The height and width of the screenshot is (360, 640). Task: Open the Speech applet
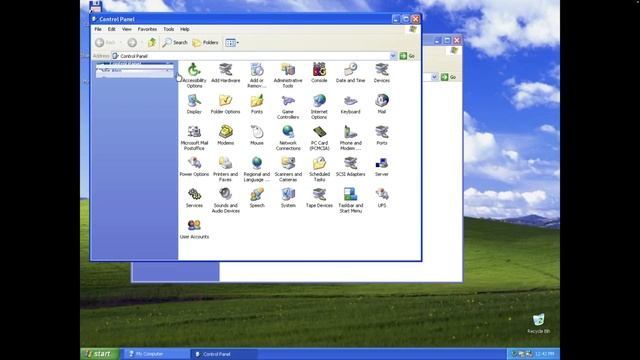pyautogui.click(x=257, y=198)
